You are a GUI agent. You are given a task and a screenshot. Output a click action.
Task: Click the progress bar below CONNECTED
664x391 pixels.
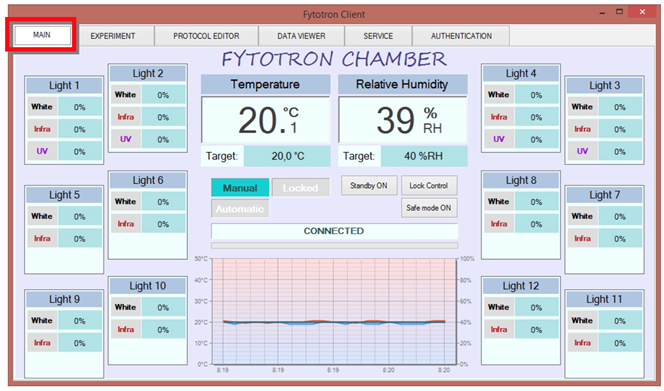point(335,245)
